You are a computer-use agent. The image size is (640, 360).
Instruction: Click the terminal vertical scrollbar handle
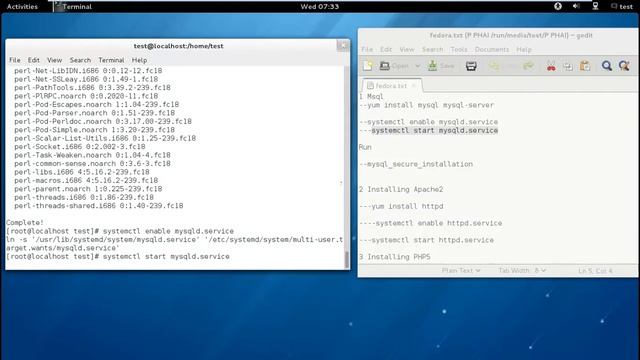(347, 260)
